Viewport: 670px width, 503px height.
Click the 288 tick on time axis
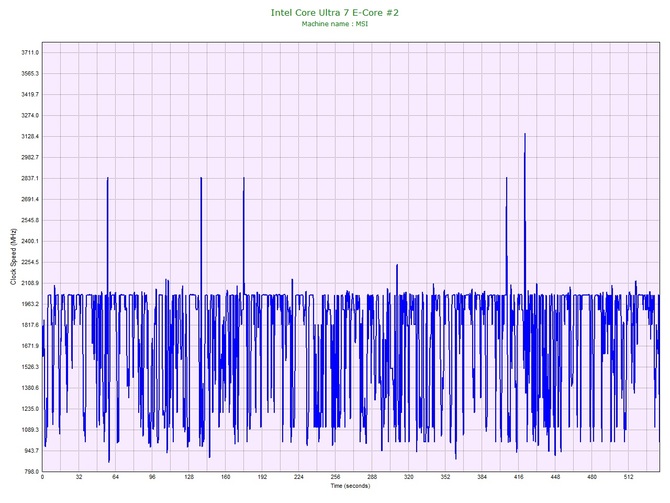click(372, 477)
